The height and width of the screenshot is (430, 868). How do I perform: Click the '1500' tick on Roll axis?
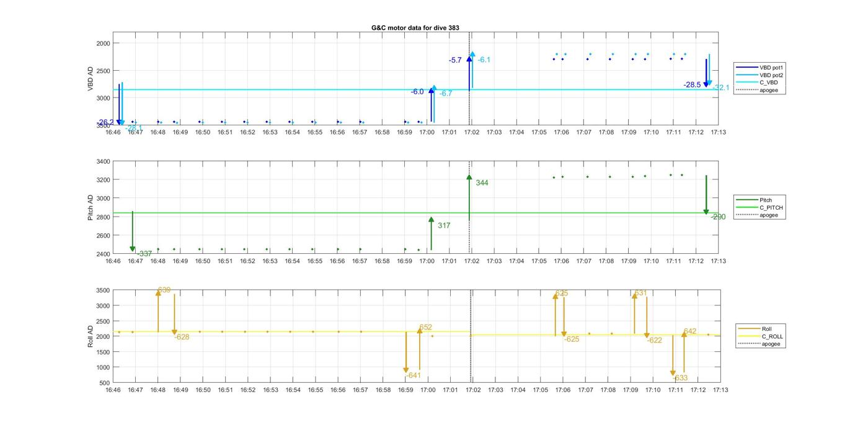pos(102,352)
